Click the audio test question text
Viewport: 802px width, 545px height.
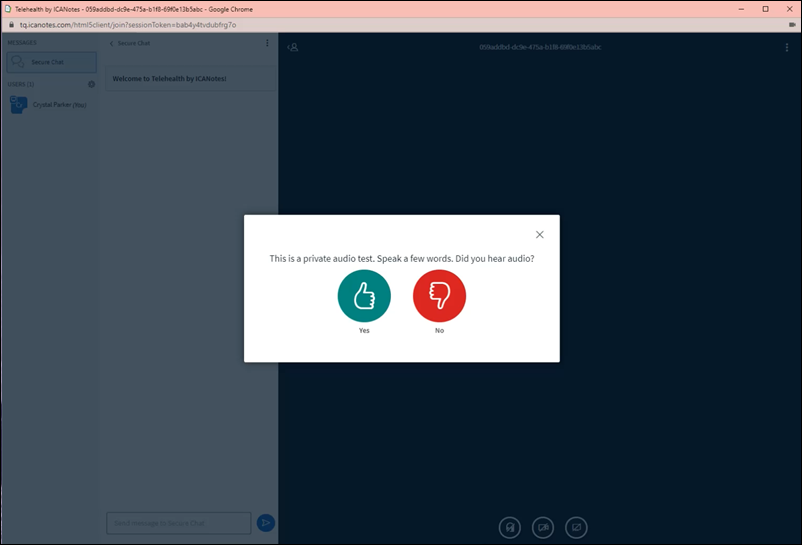(402, 259)
